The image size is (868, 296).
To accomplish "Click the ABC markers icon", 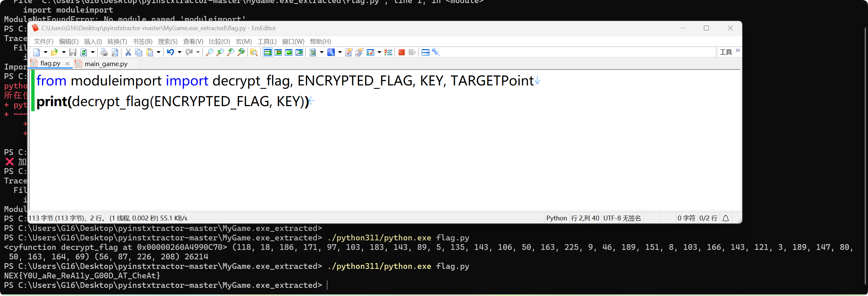I will (331, 52).
